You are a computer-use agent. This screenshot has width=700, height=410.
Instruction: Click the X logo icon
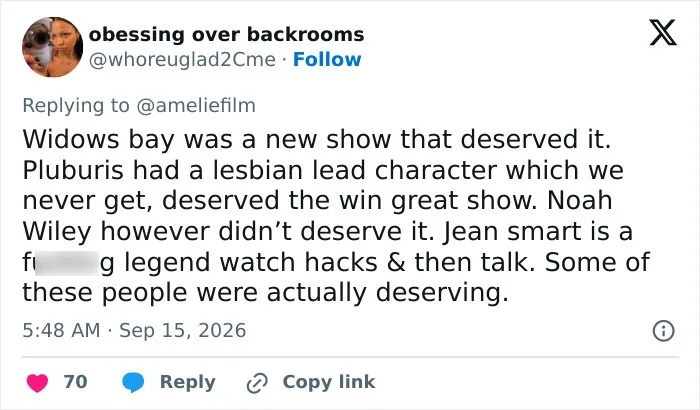tap(663, 33)
